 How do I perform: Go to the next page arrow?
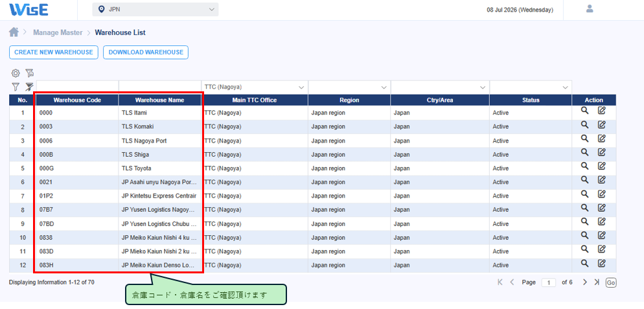585,282
